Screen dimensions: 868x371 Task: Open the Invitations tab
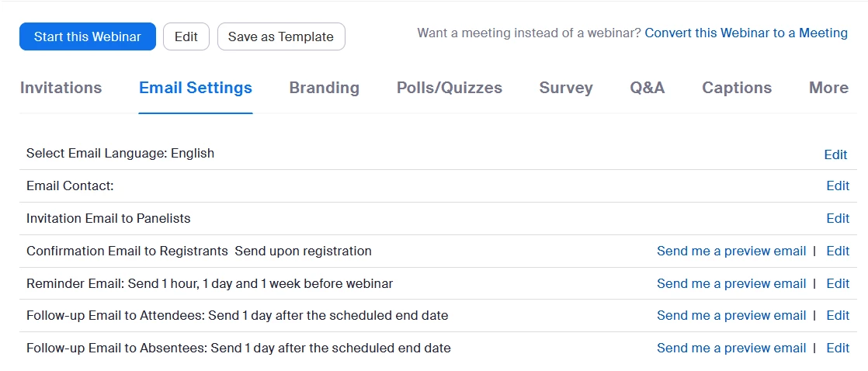61,88
